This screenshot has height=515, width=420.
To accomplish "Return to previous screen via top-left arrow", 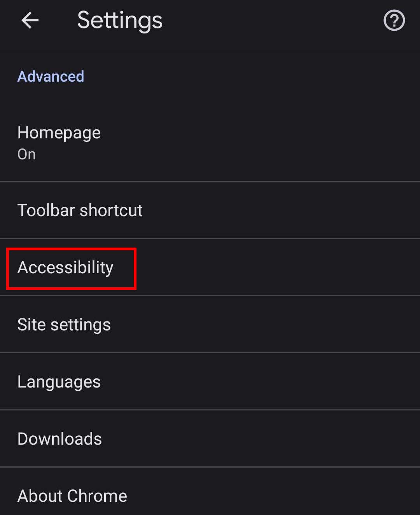I will coord(30,20).
